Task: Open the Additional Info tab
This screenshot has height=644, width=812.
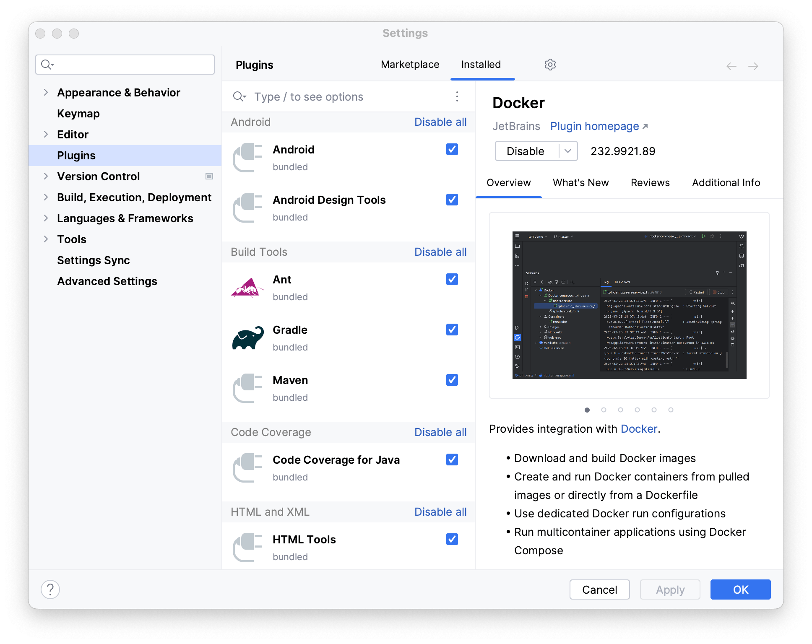Action: 726,183
